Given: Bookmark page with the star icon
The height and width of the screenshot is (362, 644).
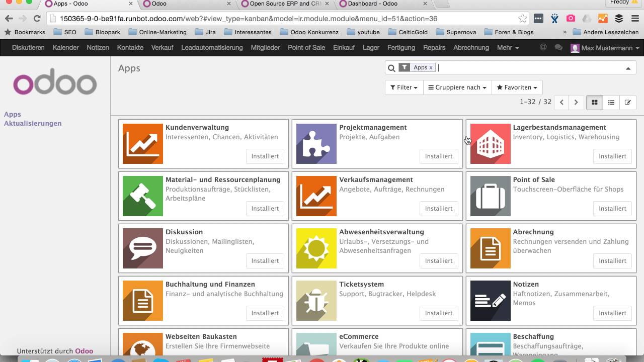Looking at the screenshot, I should 522,19.
